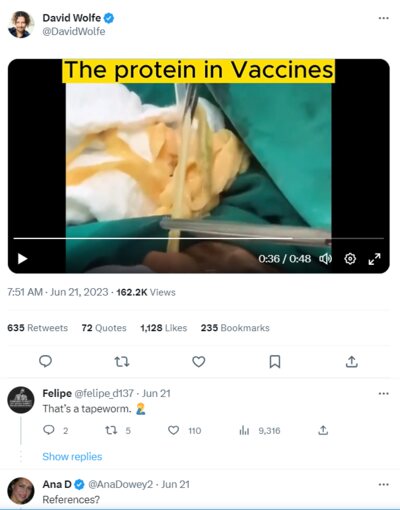This screenshot has width=400, height=510.
Task: Bookmark the main tweet
Action: pos(275,361)
